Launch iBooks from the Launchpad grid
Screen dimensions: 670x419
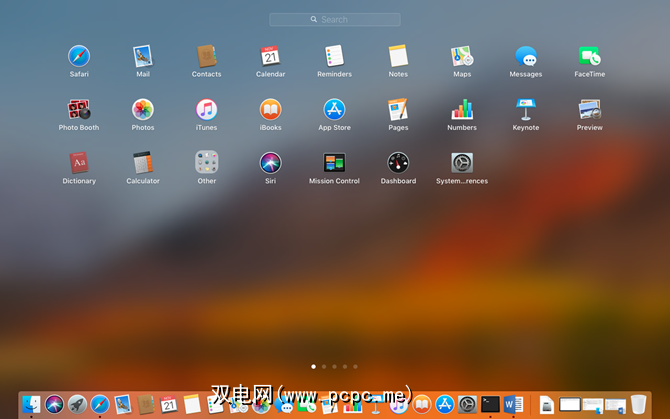(270, 109)
